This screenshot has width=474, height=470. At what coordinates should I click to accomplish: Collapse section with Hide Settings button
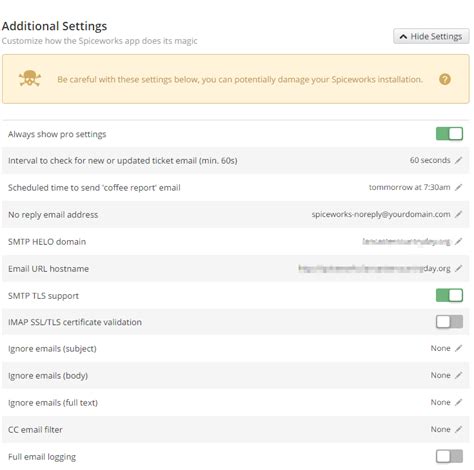point(431,36)
